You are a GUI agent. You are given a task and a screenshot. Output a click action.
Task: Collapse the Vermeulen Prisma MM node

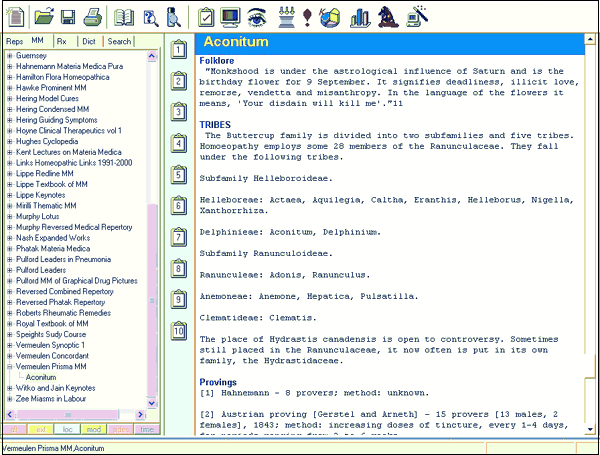(x=10, y=366)
